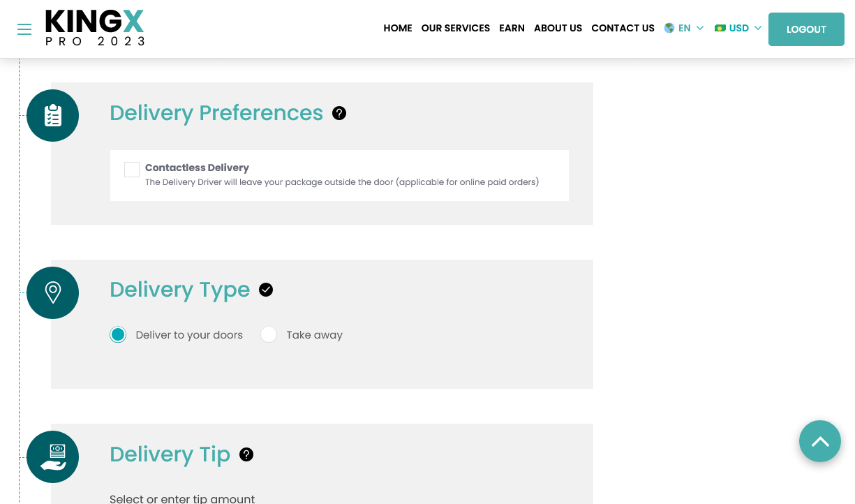
Task: Open the EN language dropdown
Action: pos(684,29)
